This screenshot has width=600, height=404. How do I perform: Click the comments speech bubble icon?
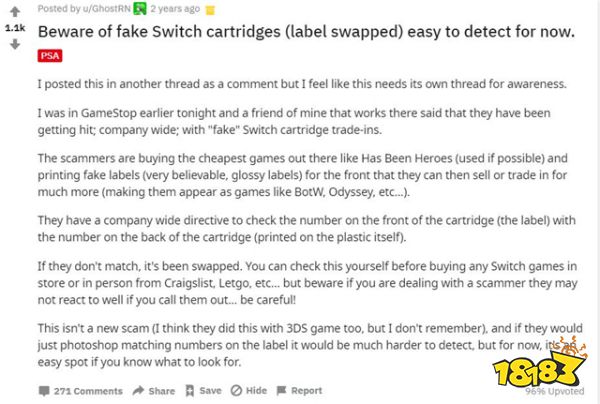point(44,391)
